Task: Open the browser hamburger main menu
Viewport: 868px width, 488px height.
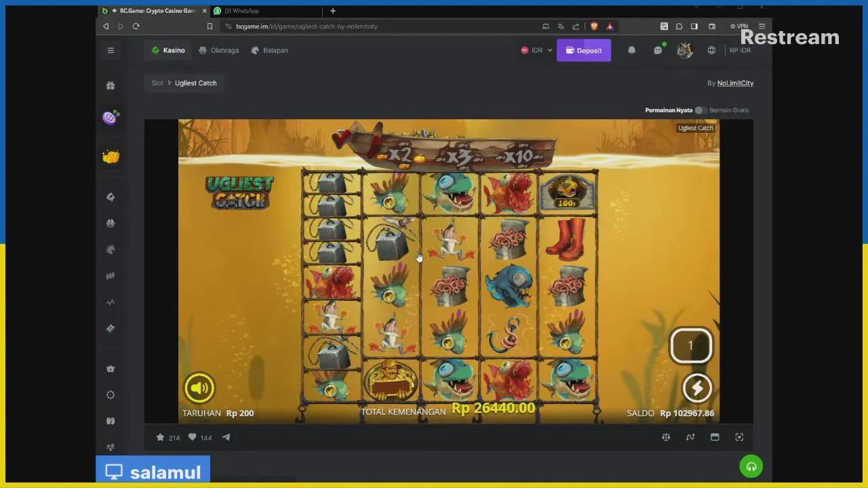Action: [762, 26]
